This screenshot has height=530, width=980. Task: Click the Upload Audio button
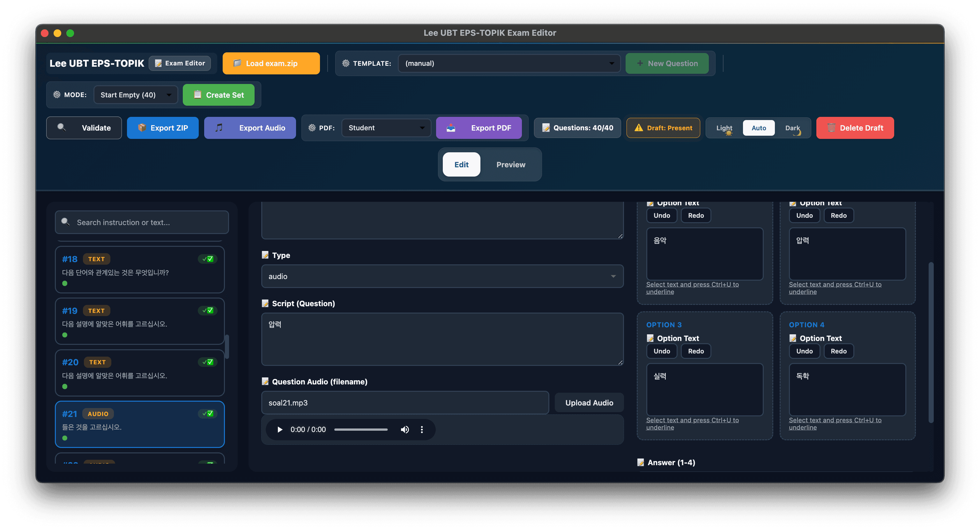[589, 403]
